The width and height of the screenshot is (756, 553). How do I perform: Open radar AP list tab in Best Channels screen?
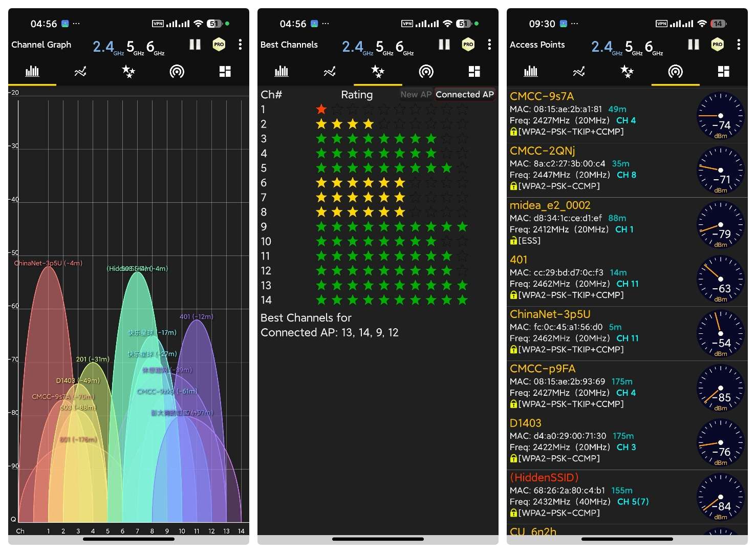point(426,71)
